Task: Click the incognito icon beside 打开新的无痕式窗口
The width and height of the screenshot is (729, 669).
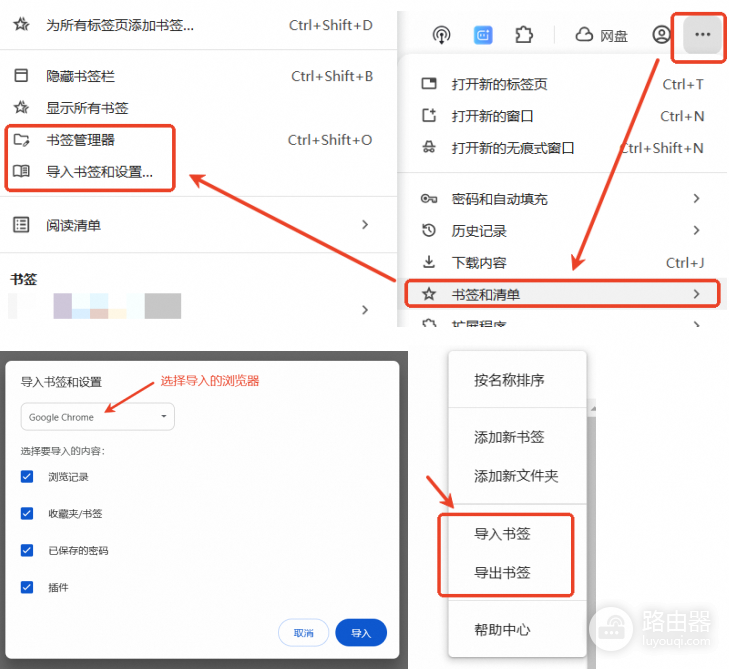Action: click(x=429, y=147)
